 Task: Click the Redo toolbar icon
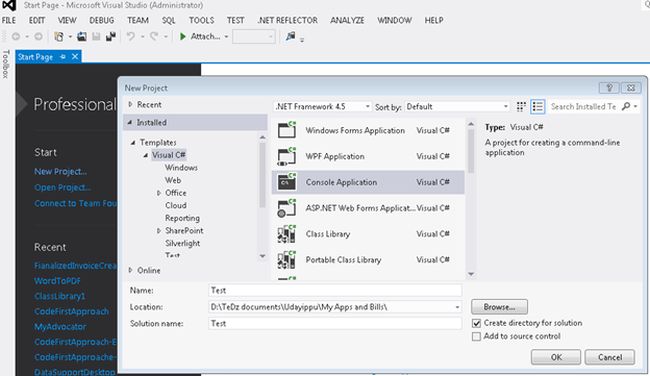[x=154, y=36]
